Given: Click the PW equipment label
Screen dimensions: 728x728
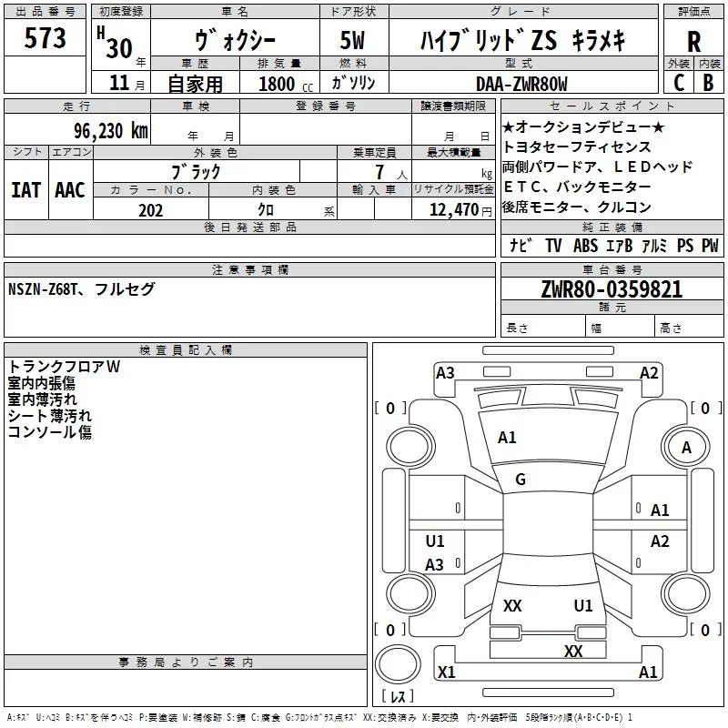Looking at the screenshot, I should pyautogui.click(x=710, y=246).
